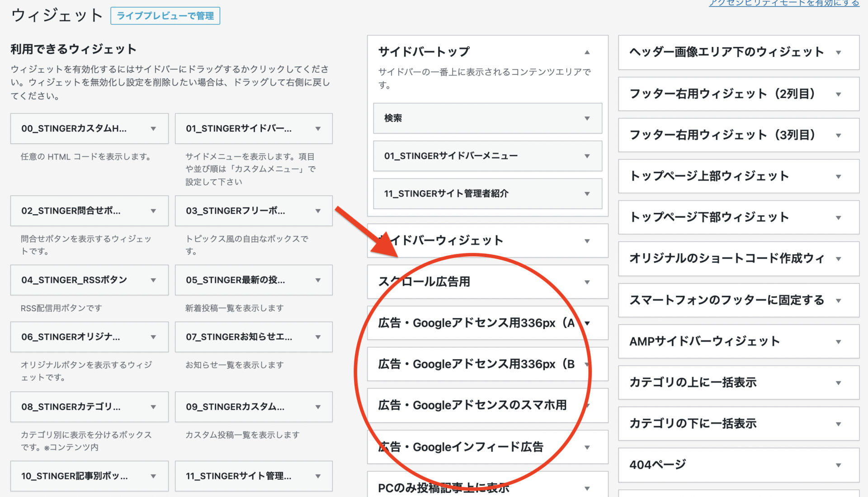Expand the サイドバーウィジェット area arrow
The image size is (868, 497).
[x=587, y=241]
